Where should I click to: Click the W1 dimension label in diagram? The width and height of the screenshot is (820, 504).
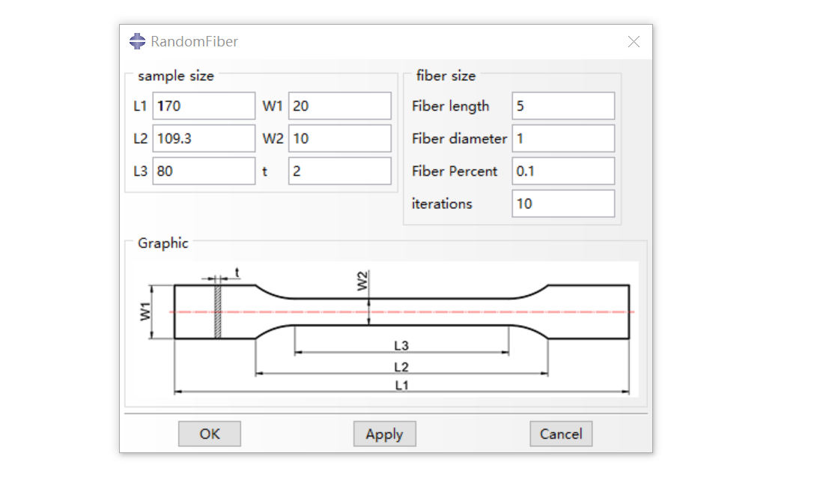click(145, 312)
